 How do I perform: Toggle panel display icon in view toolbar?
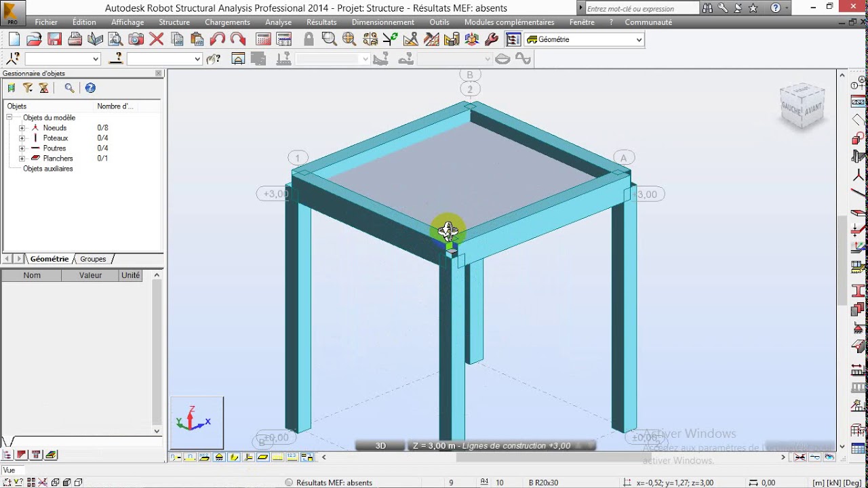click(x=262, y=457)
